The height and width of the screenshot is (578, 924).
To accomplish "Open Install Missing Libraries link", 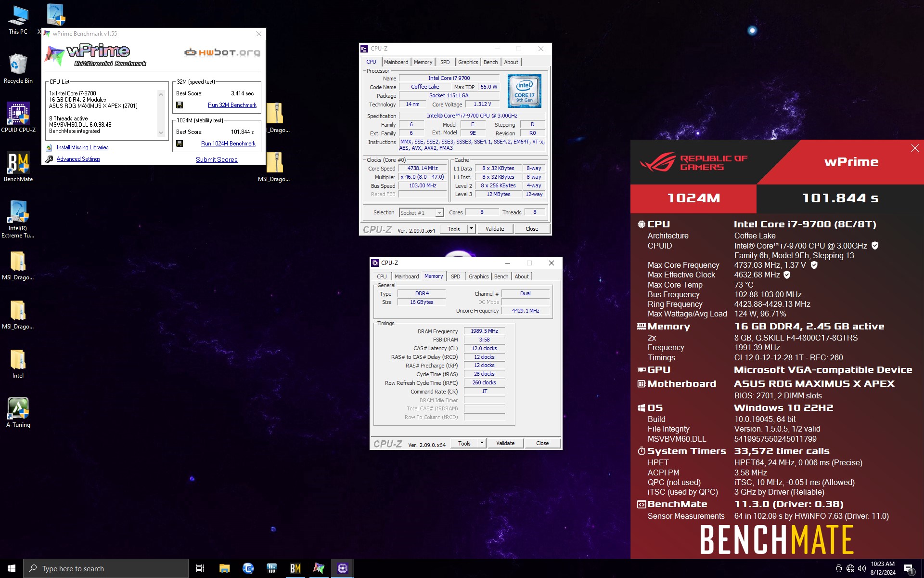I will tap(82, 147).
